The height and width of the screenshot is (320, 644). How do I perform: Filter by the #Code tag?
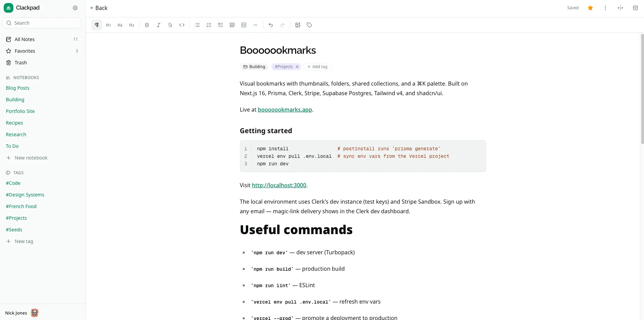(13, 183)
